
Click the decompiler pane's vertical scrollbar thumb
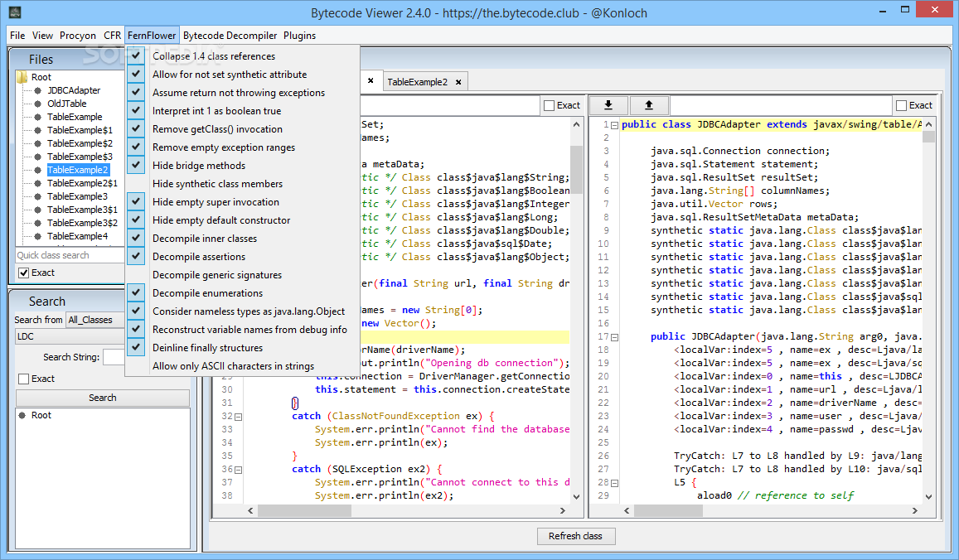pos(576,169)
